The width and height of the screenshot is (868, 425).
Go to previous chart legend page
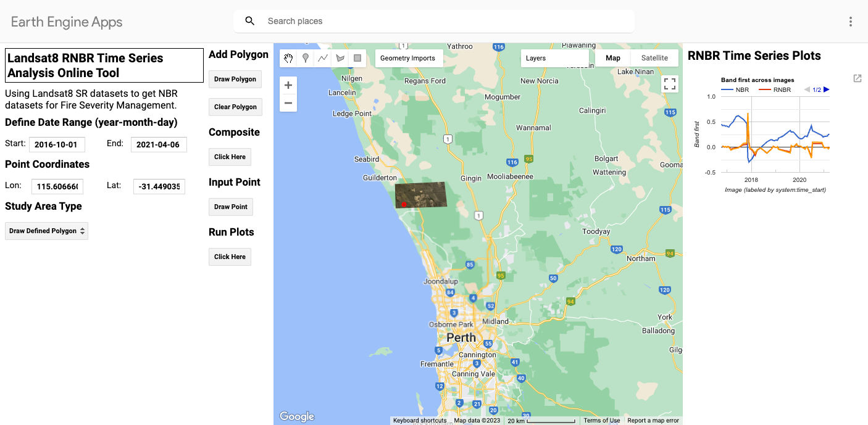pyautogui.click(x=807, y=89)
